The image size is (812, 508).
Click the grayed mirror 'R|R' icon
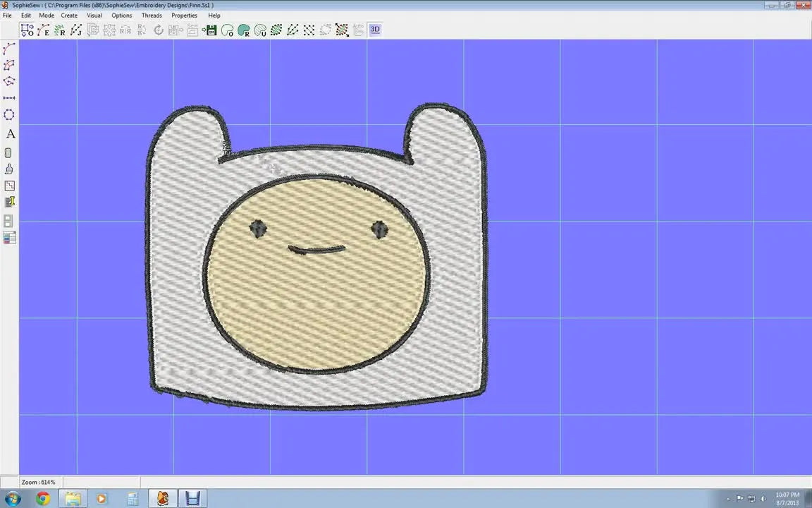click(125, 30)
